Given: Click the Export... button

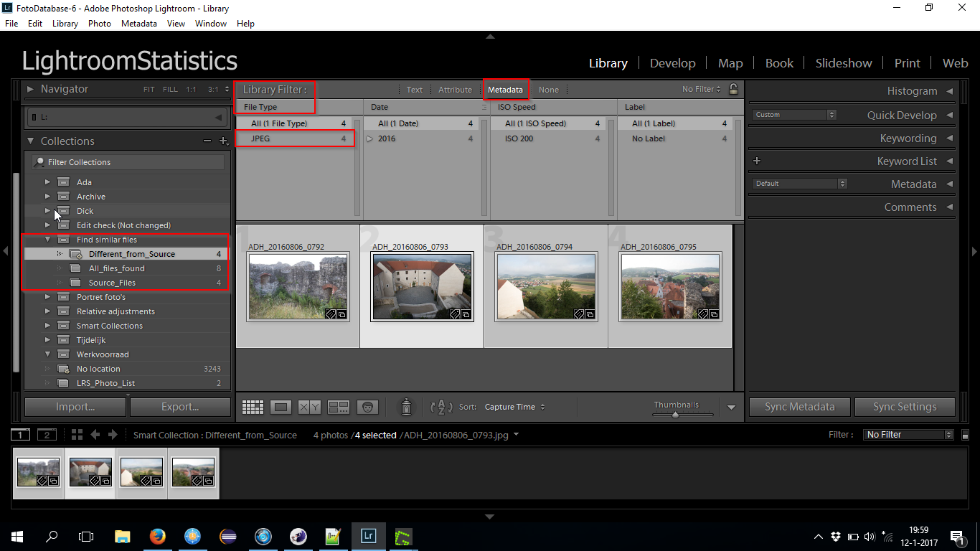Looking at the screenshot, I should pos(180,407).
